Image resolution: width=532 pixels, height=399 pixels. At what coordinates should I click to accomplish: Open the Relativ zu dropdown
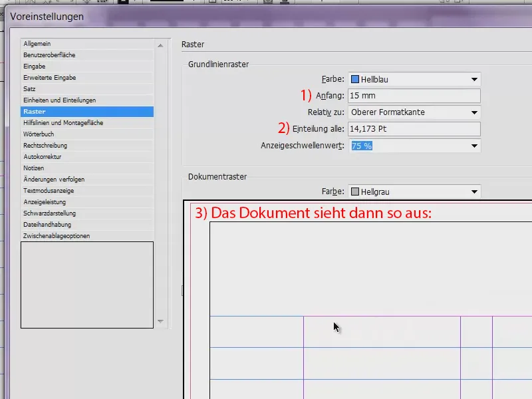(x=414, y=112)
